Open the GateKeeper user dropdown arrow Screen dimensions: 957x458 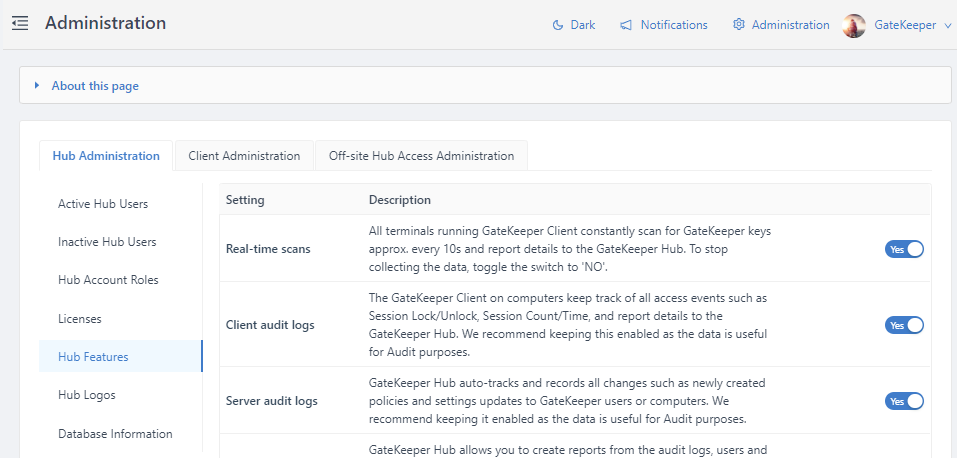(x=947, y=26)
